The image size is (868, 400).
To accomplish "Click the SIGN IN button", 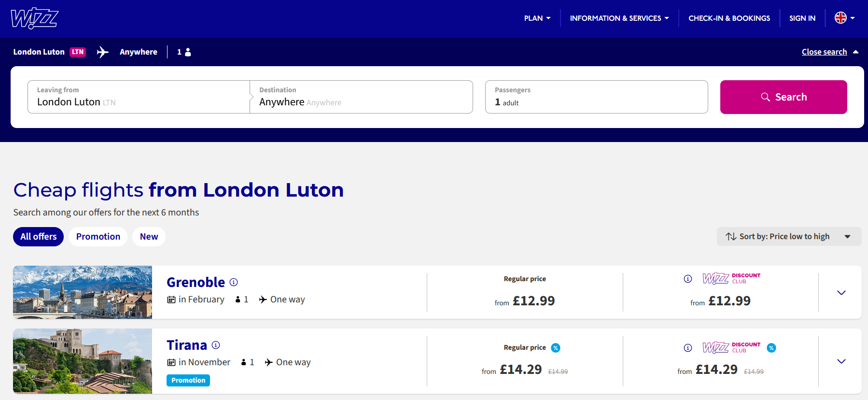I will coord(802,18).
